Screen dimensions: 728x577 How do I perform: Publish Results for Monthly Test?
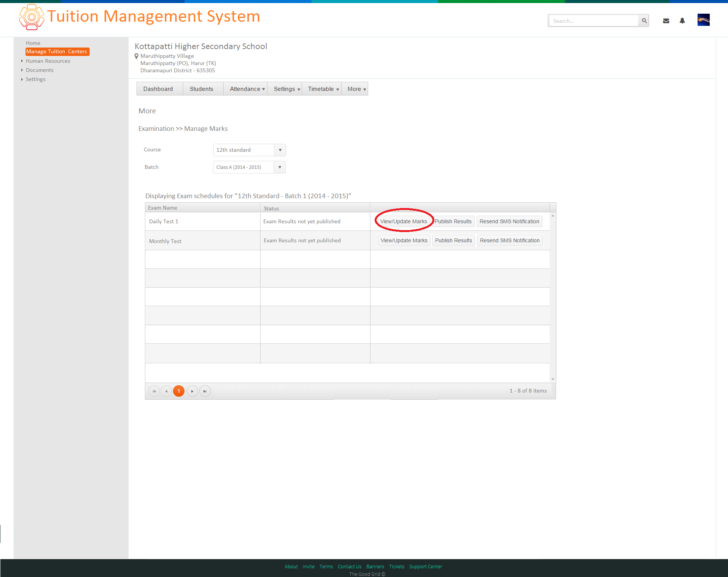(453, 240)
